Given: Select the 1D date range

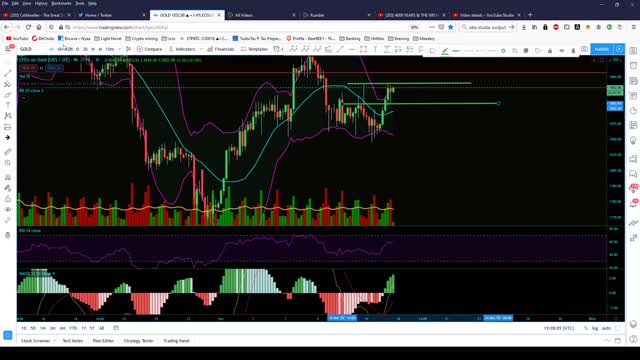Looking at the screenshot, I should click(x=24, y=328).
